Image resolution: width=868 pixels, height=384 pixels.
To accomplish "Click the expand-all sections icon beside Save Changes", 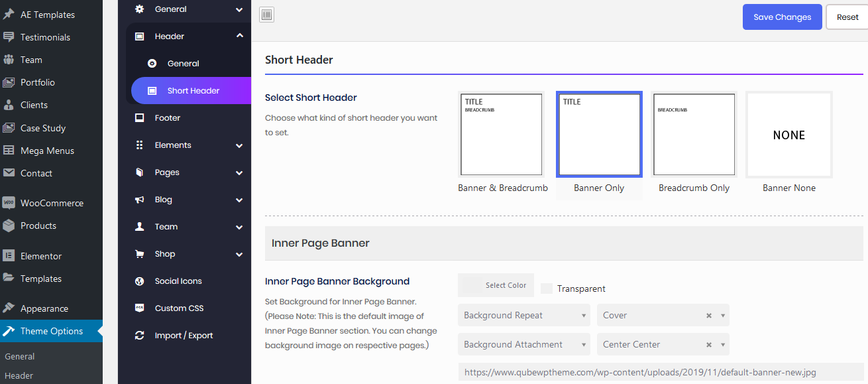I will coord(266,15).
